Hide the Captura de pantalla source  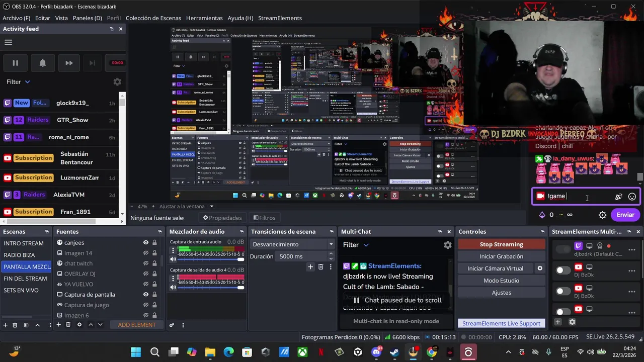tap(146, 295)
